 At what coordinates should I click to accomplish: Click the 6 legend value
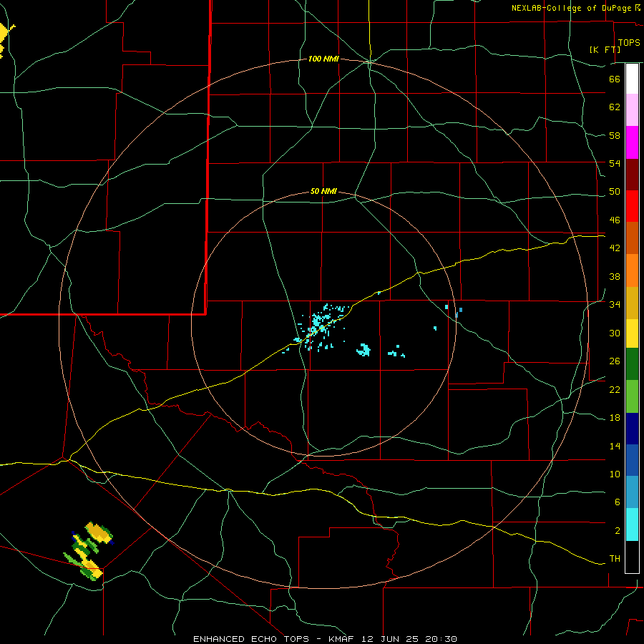click(618, 502)
